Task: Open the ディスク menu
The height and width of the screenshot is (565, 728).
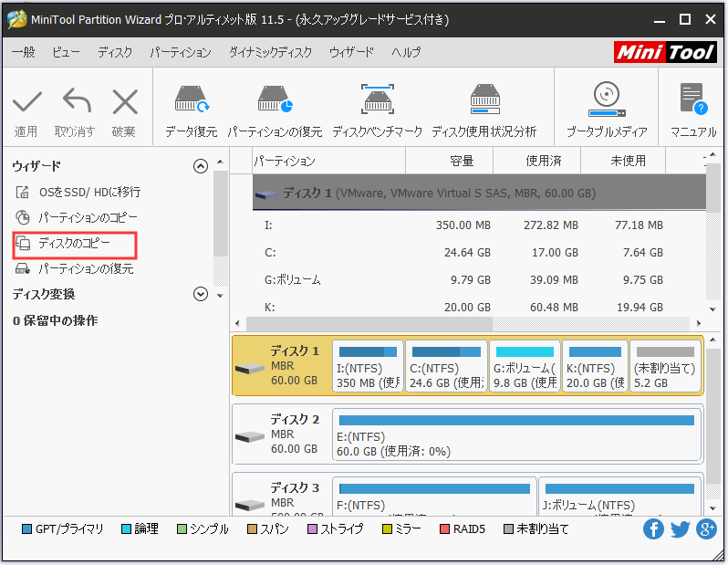Action: pos(115,52)
